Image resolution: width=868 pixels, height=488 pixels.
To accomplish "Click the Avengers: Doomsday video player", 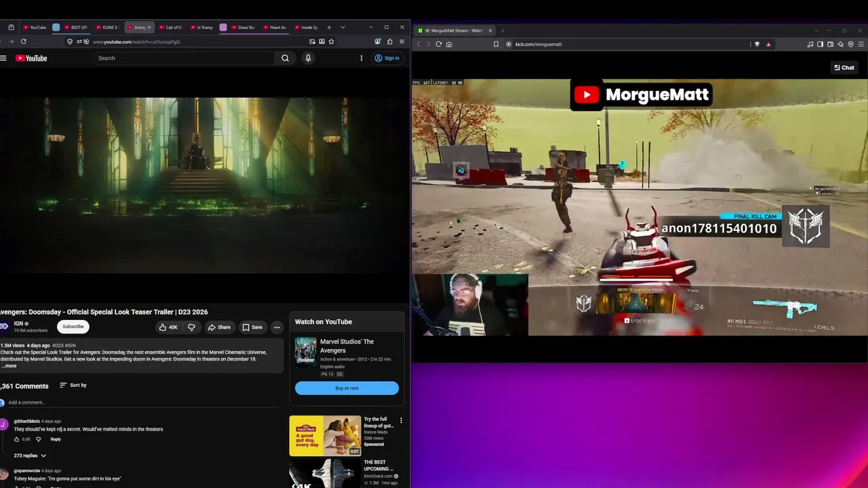I will 203,185.
